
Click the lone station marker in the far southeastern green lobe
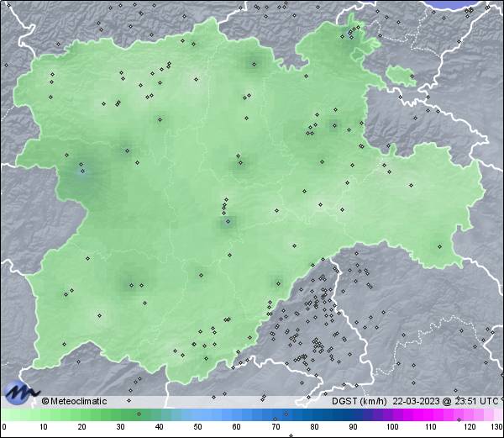[439, 246]
